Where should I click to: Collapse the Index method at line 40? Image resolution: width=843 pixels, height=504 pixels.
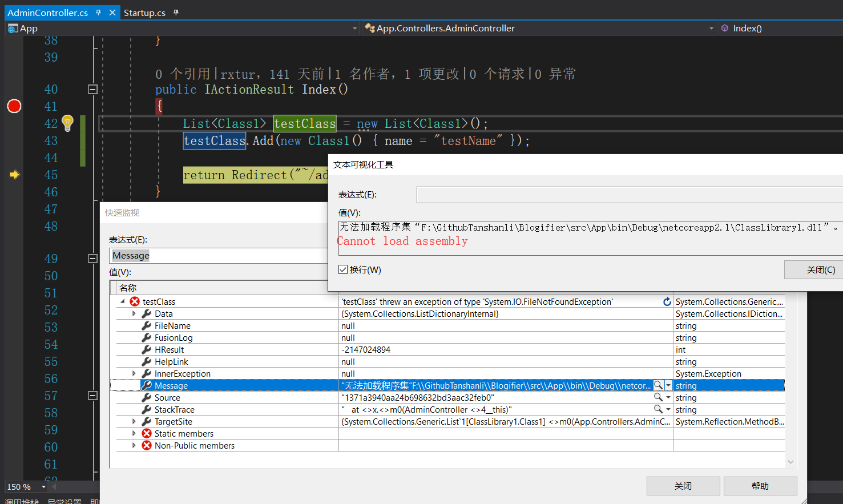pos(92,89)
